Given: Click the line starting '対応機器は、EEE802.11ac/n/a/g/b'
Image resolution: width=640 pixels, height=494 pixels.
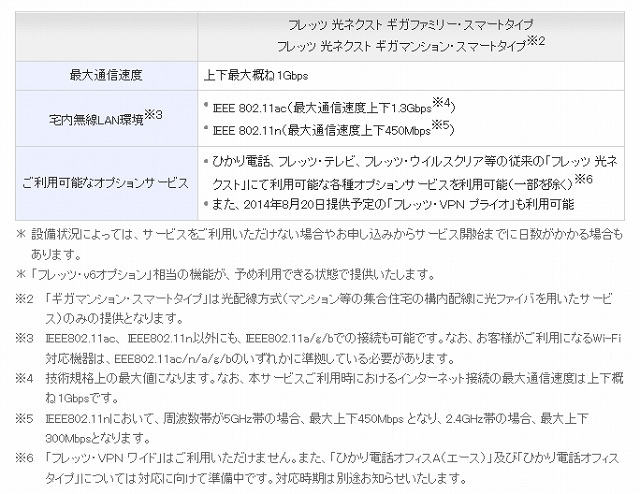Looking at the screenshot, I should click(251, 358).
